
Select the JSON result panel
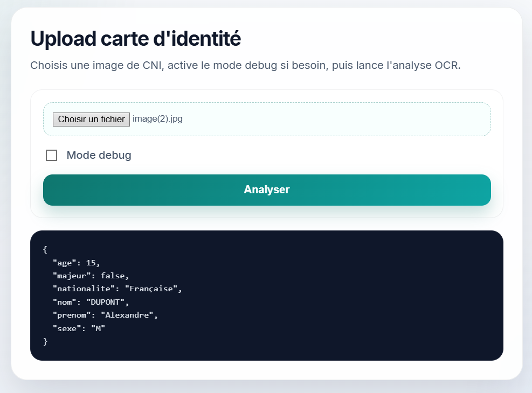pyautogui.click(x=266, y=295)
